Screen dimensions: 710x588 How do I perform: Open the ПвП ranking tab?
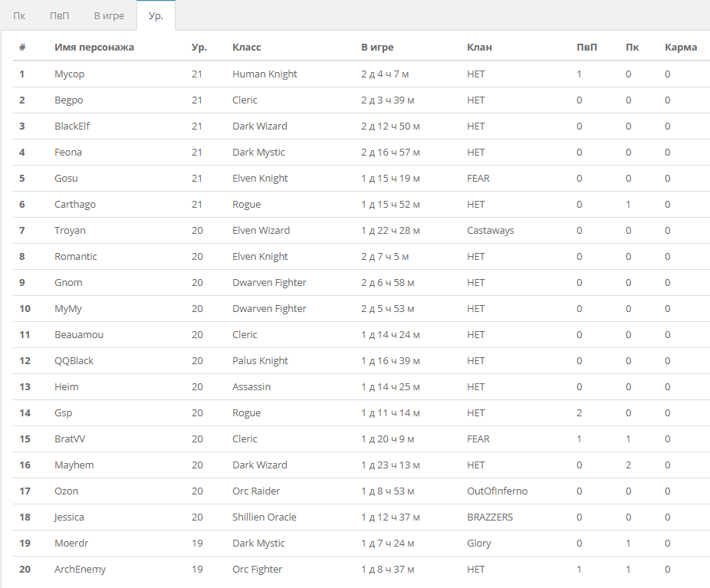pyautogui.click(x=59, y=16)
